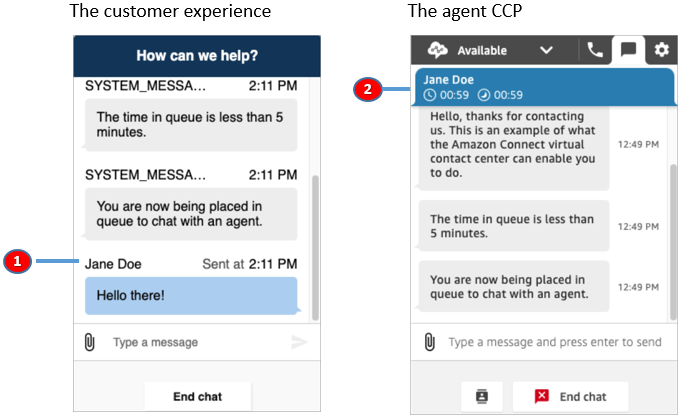Viewport: 683px width, 416px height.
Task: Click the cloud status icon beside Available
Action: tap(436, 50)
